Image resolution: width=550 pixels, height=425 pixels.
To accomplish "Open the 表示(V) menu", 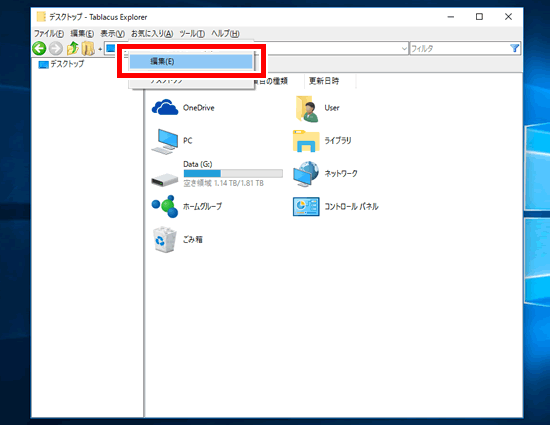I will click(x=113, y=34).
